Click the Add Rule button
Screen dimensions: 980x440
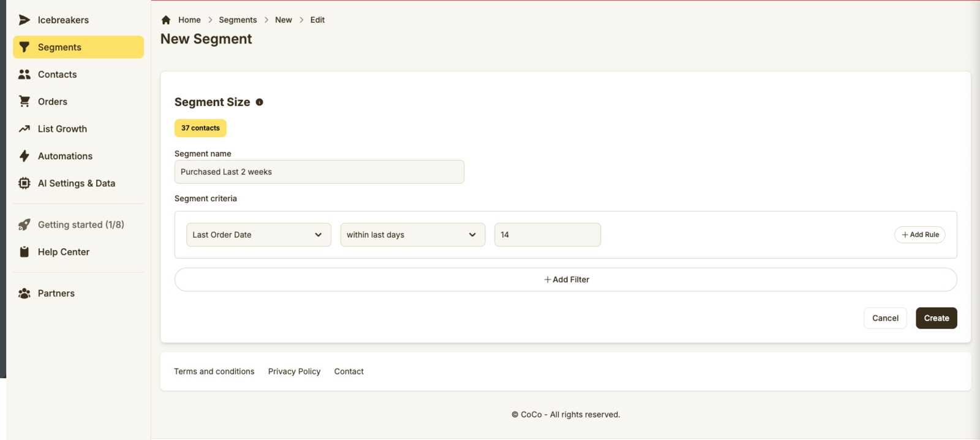(x=919, y=235)
